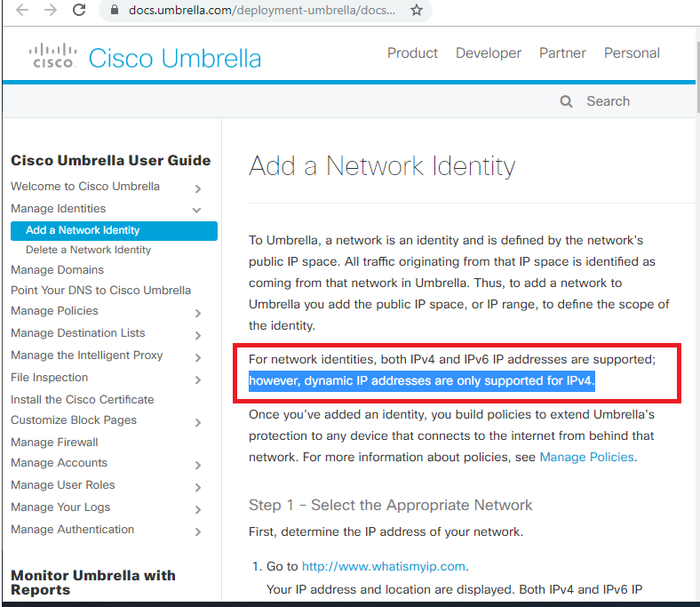Open the Customize Block Pages section
Image resolution: width=700 pixels, height=607 pixels.
(x=74, y=420)
